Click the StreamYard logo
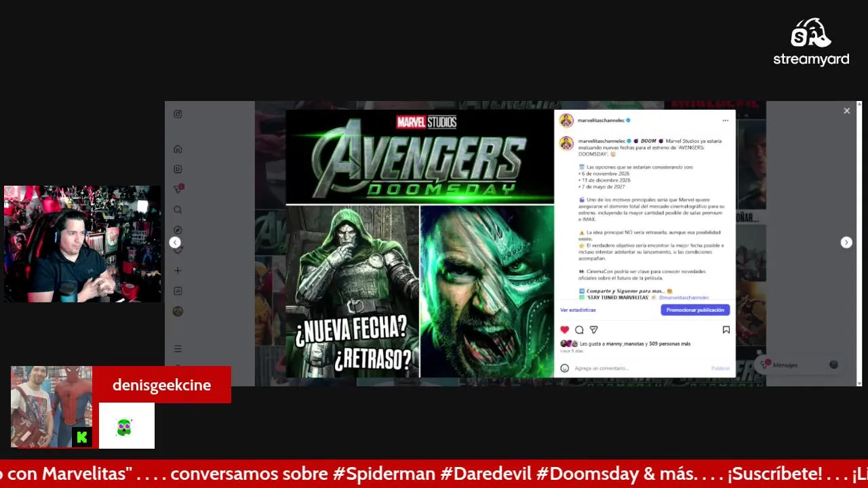 tap(811, 42)
